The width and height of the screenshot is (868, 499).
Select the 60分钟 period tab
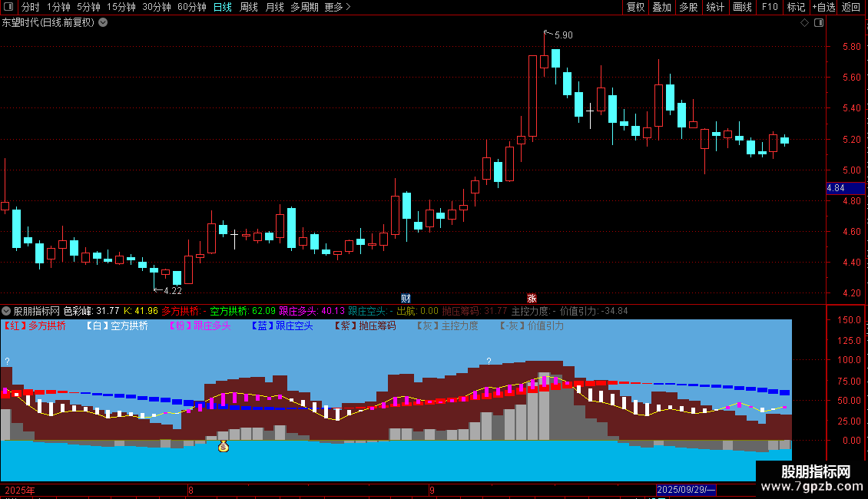coord(191,7)
